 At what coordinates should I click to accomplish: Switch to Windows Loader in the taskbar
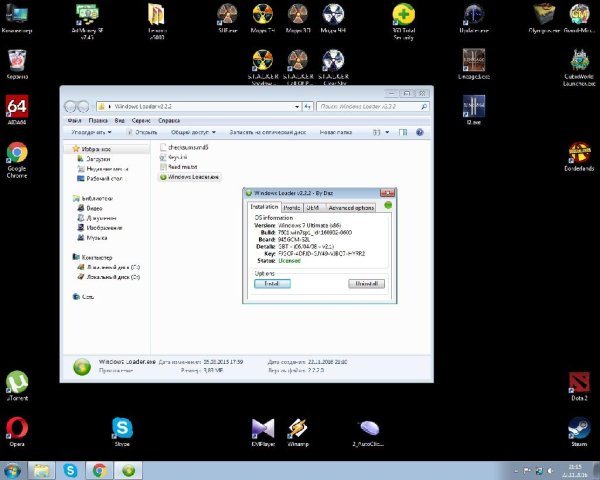click(x=128, y=470)
